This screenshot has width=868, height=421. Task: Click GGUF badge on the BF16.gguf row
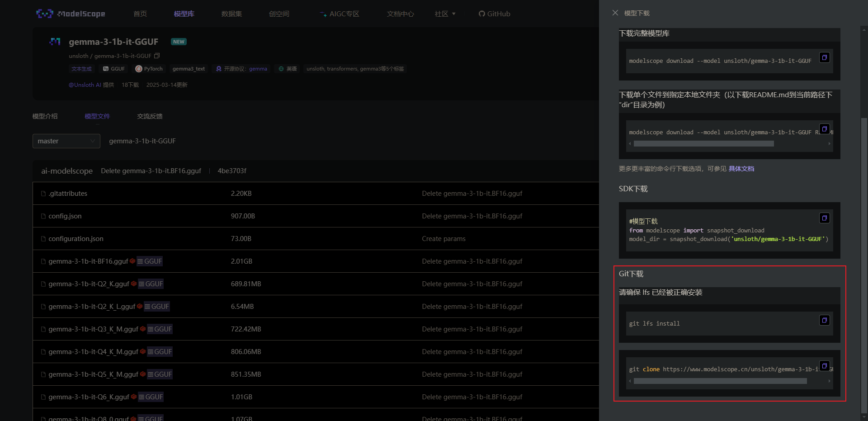point(150,261)
